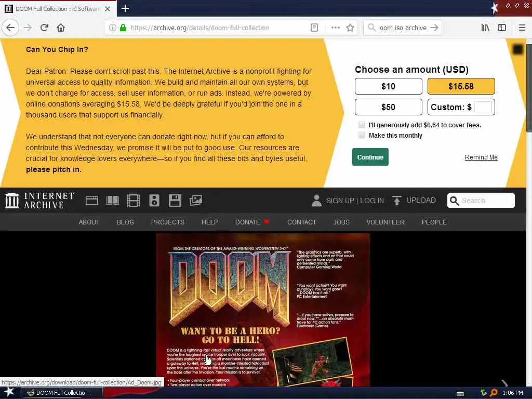532x399 pixels.
Task: Click the UPLOAD link
Action: click(x=421, y=200)
